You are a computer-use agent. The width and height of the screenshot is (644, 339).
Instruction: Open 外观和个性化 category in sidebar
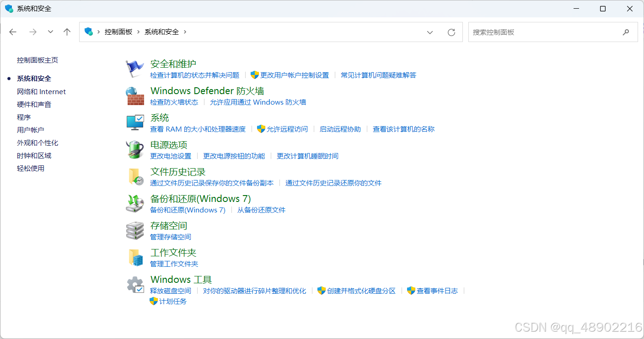point(38,143)
